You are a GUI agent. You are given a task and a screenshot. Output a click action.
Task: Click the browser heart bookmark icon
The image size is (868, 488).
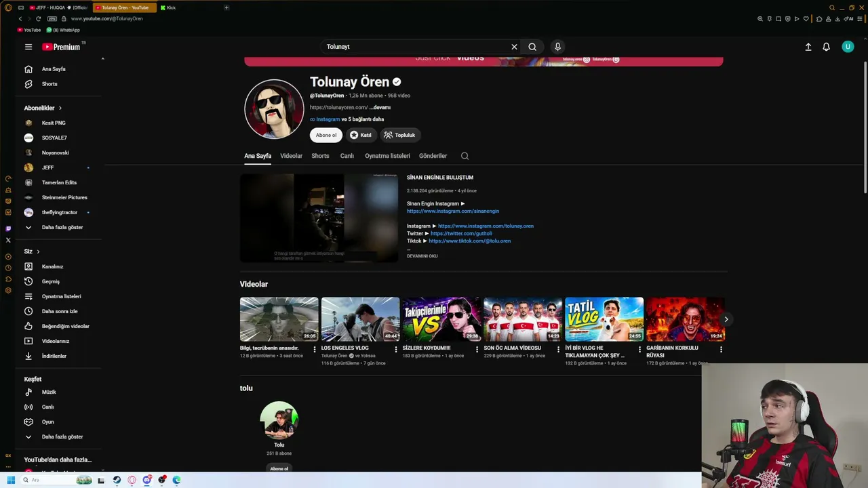[806, 19]
